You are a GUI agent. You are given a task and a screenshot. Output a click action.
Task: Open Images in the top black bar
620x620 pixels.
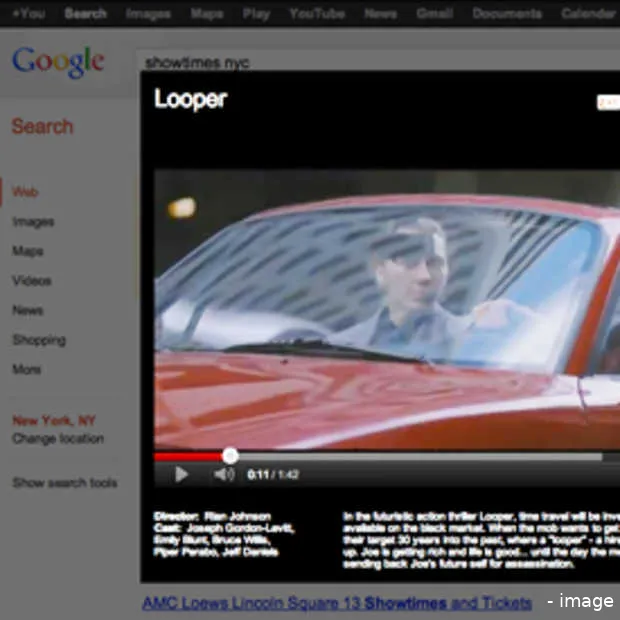(x=148, y=14)
